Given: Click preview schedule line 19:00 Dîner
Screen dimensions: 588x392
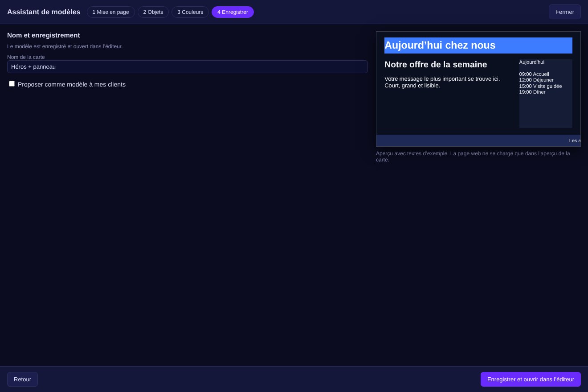Looking at the screenshot, I should pos(532,92).
